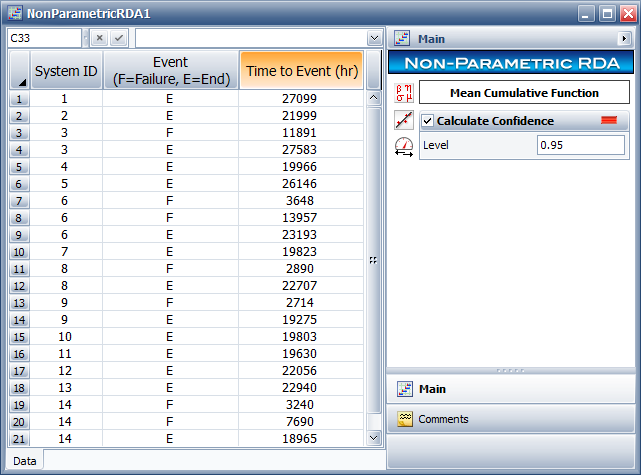Click the cell name box showing C33
This screenshot has height=475, width=641.
click(x=45, y=38)
